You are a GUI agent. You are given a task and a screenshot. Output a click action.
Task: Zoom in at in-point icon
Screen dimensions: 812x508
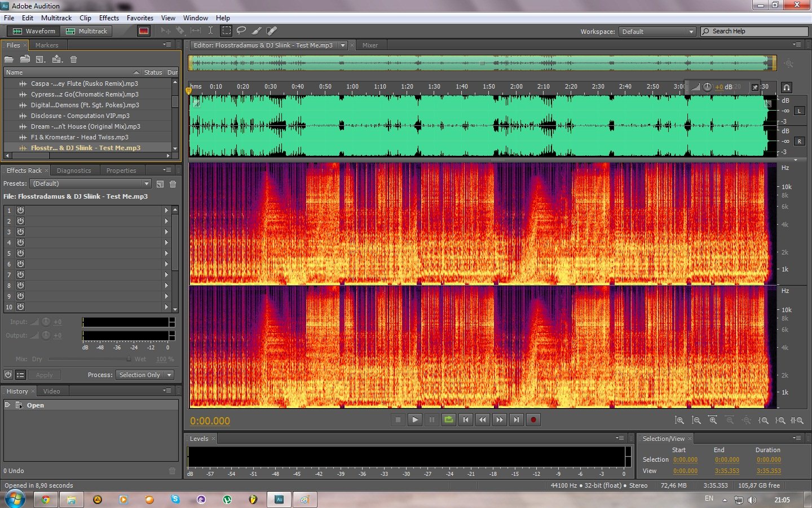[x=764, y=420]
